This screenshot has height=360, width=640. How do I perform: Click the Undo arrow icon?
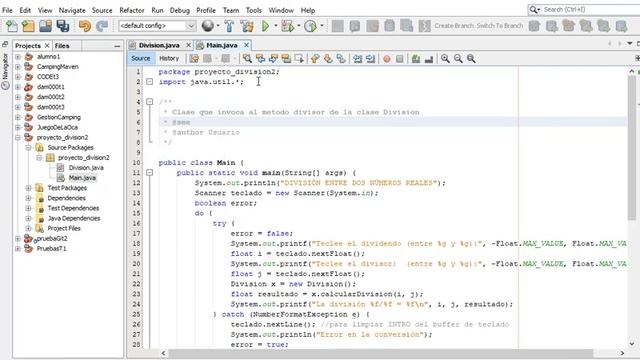pyautogui.click(x=84, y=26)
